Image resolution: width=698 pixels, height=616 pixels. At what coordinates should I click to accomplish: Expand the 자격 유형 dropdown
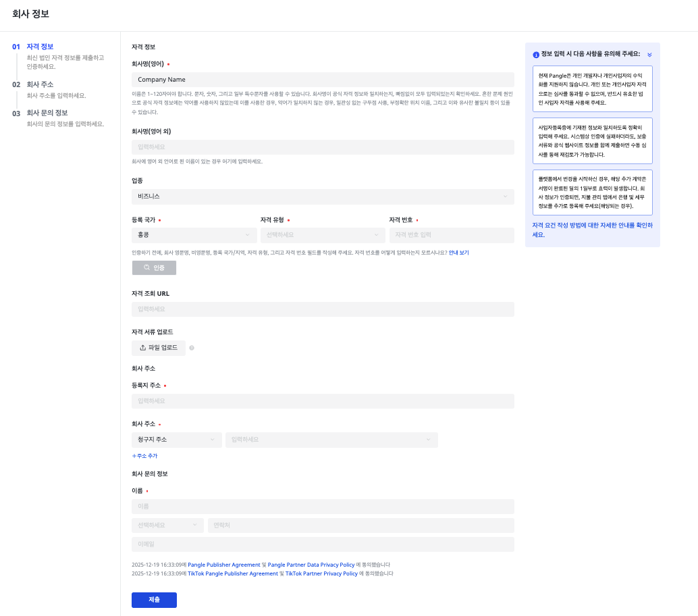pyautogui.click(x=322, y=235)
